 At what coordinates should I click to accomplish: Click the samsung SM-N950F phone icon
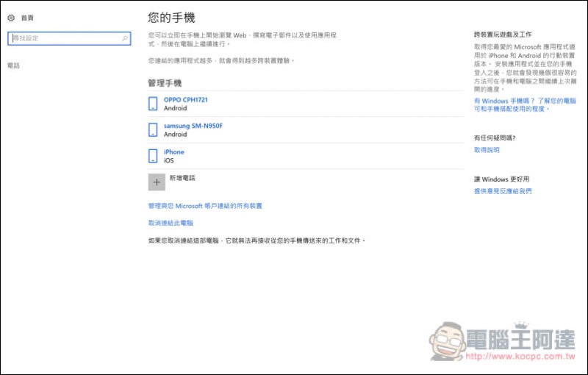[x=153, y=129]
